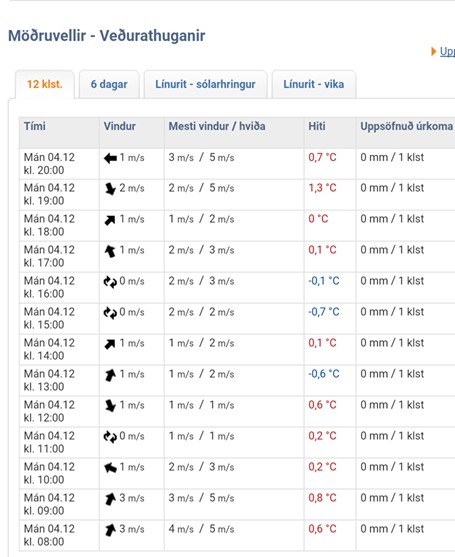Click the Mesti vindur / hviða header
Viewport: 455px width, 557px height.
coord(217,126)
